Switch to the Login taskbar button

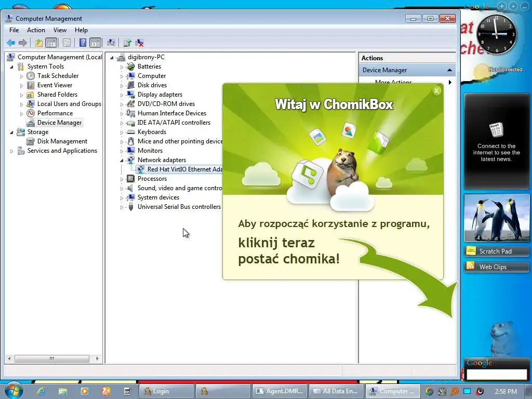click(x=167, y=391)
